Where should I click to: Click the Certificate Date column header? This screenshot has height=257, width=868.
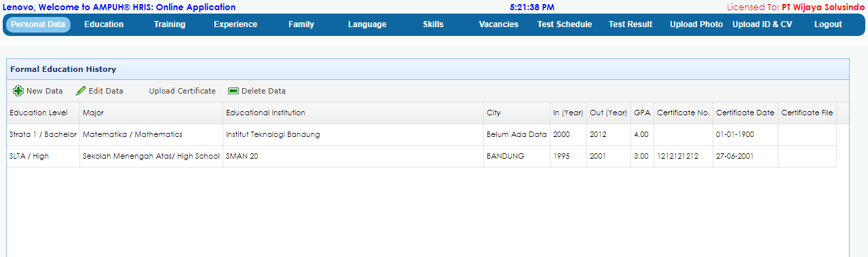tap(745, 113)
